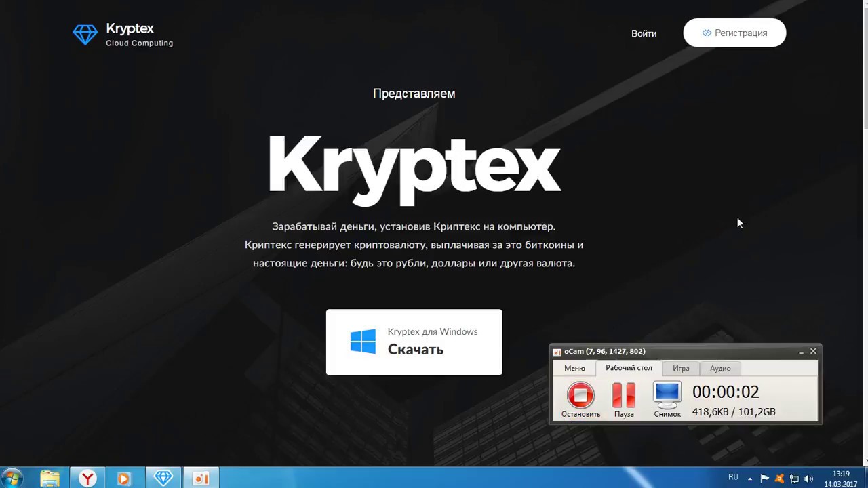Viewport: 868px width, 488px height.
Task: Click the Kryptex diamond logo in header
Action: click(85, 34)
